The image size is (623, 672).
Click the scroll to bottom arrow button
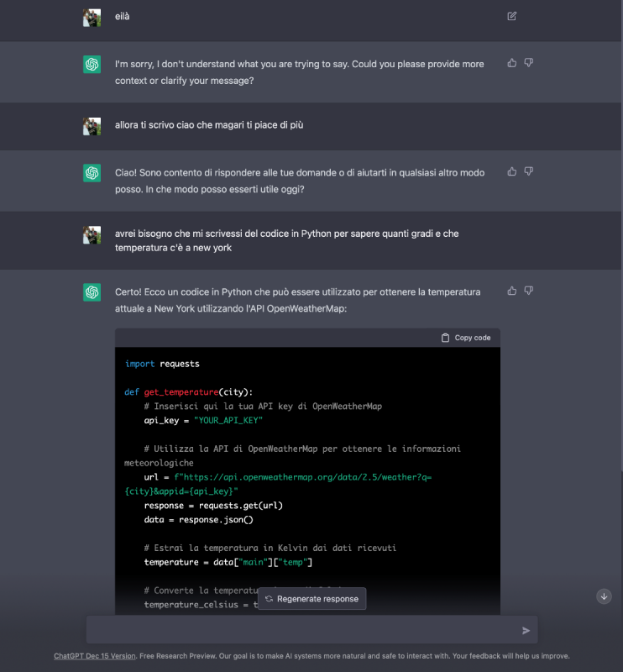604,596
